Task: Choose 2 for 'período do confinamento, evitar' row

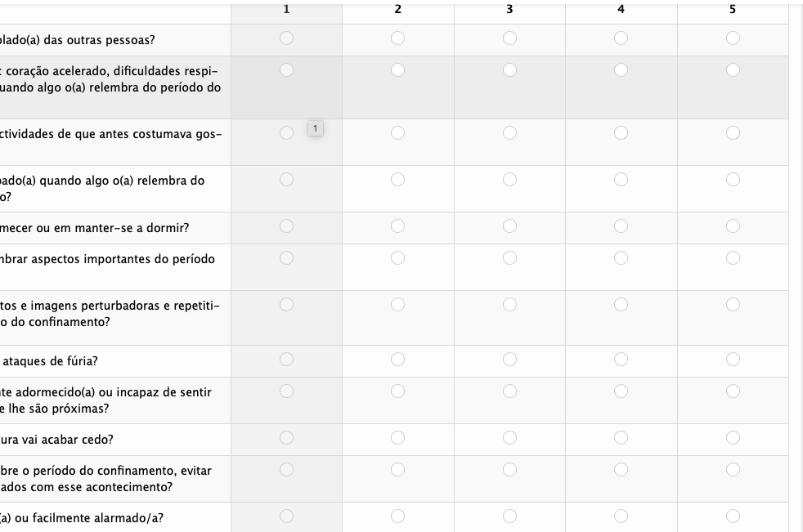Action: coord(397,469)
